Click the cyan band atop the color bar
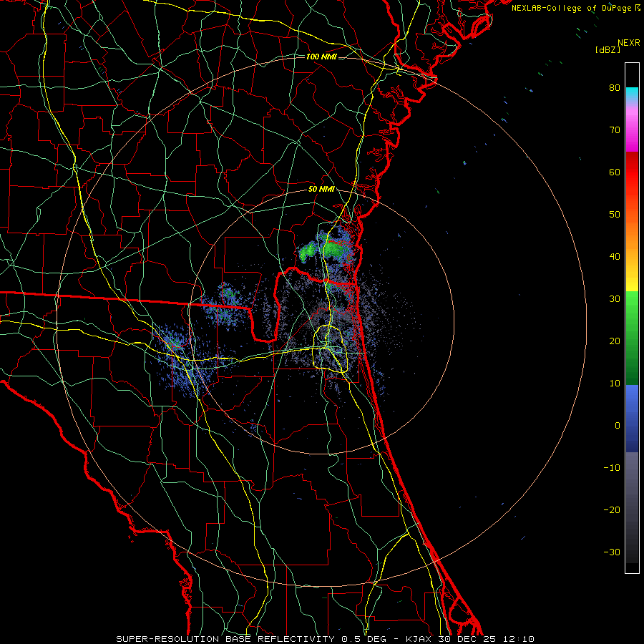644x644 pixels. point(632,92)
